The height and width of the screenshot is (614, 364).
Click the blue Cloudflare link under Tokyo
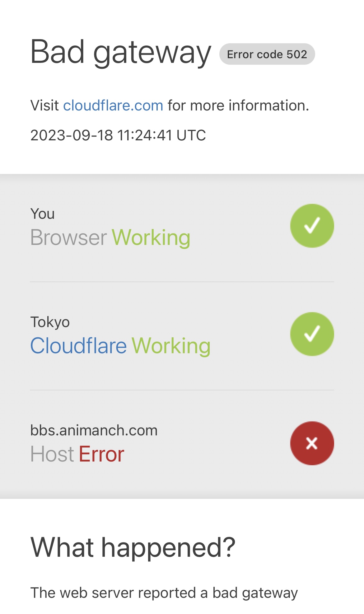coord(78,346)
